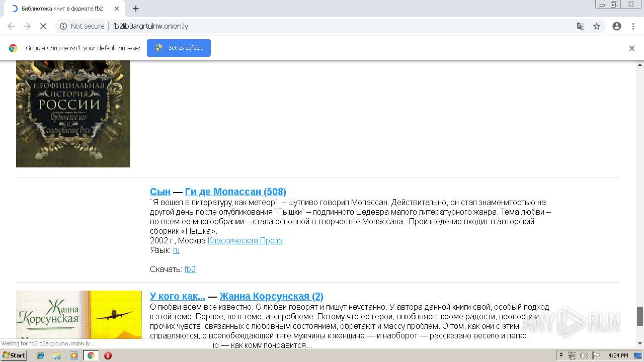Screen dimensions: 644x362
Task: Click the tab loading spinner icon
Action: tap(14, 9)
